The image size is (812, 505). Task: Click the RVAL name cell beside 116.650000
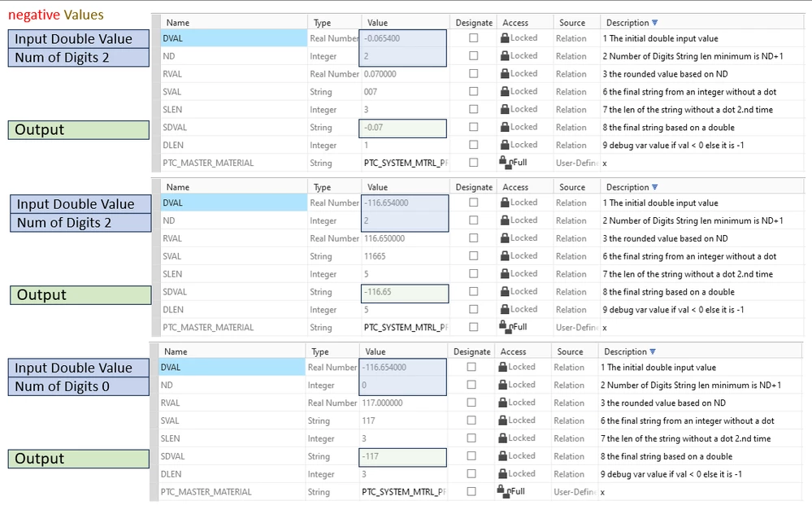233,238
